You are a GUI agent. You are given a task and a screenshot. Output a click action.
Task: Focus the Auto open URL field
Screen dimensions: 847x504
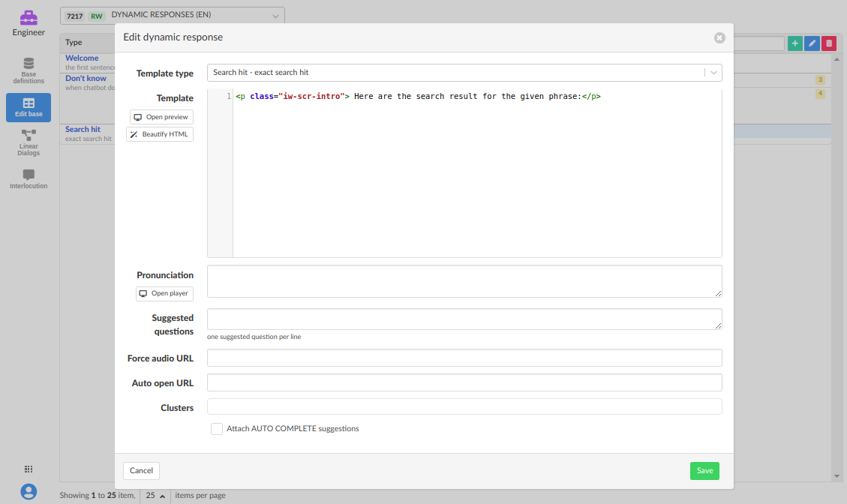click(464, 382)
